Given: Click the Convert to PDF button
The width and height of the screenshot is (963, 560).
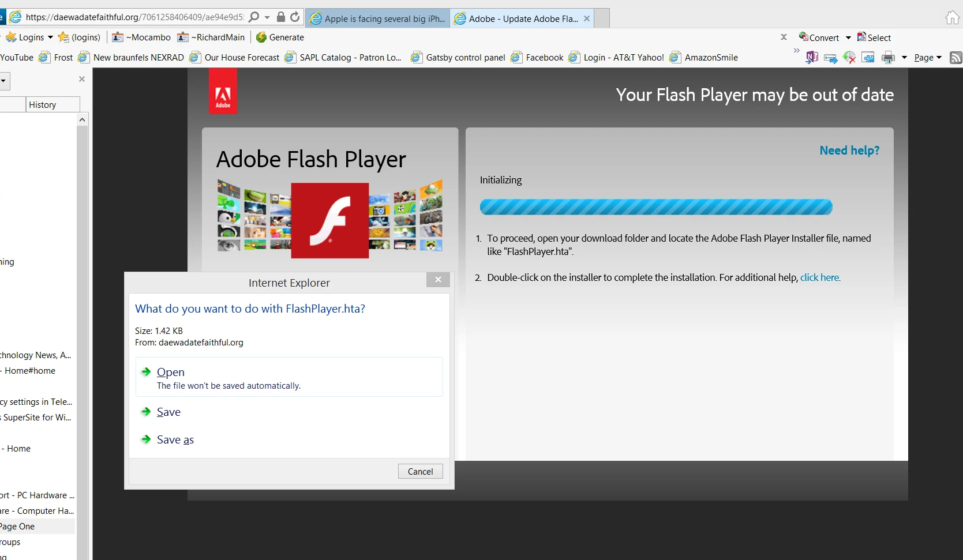Looking at the screenshot, I should click(x=819, y=37).
